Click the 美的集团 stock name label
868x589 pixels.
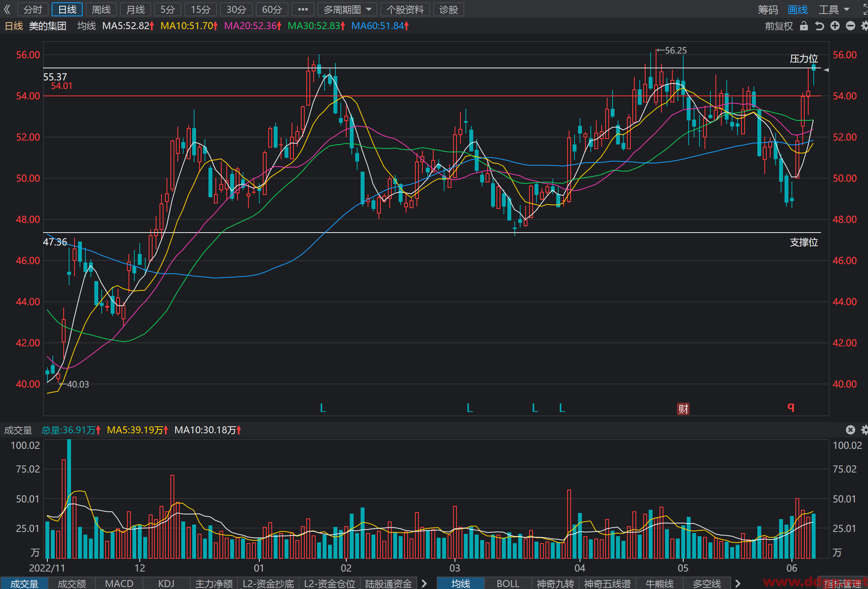tap(48, 26)
